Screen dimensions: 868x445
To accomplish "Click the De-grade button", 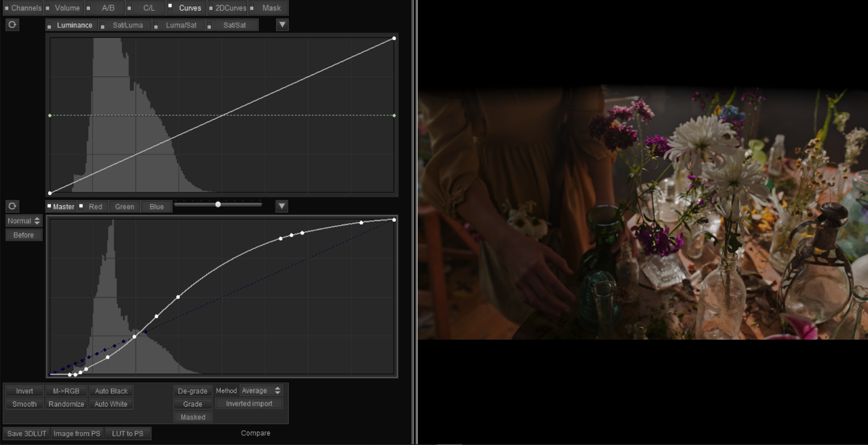I will (193, 391).
